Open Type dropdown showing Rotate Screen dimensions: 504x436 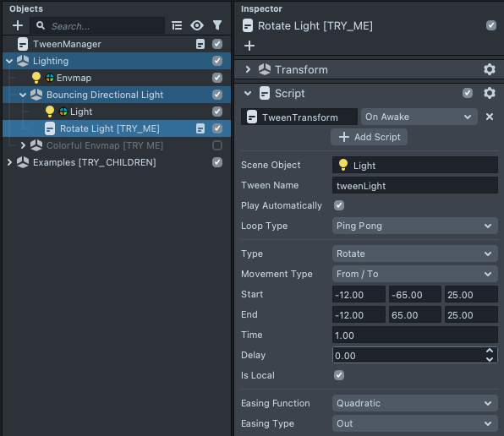pyautogui.click(x=415, y=253)
